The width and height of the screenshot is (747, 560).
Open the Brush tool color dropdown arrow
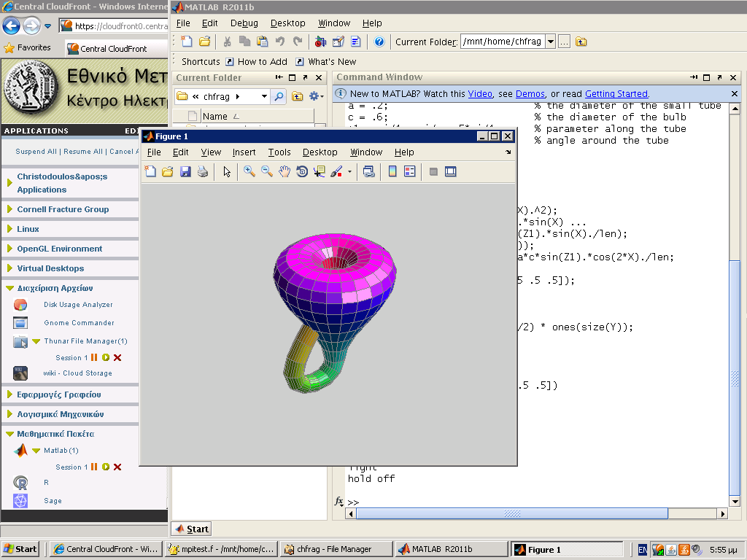pyautogui.click(x=349, y=172)
